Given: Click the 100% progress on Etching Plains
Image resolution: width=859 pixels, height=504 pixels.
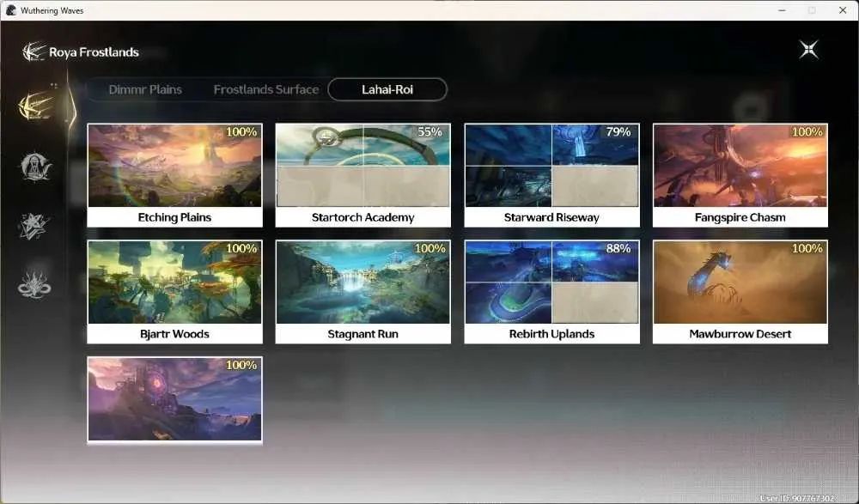Looking at the screenshot, I should click(x=241, y=132).
